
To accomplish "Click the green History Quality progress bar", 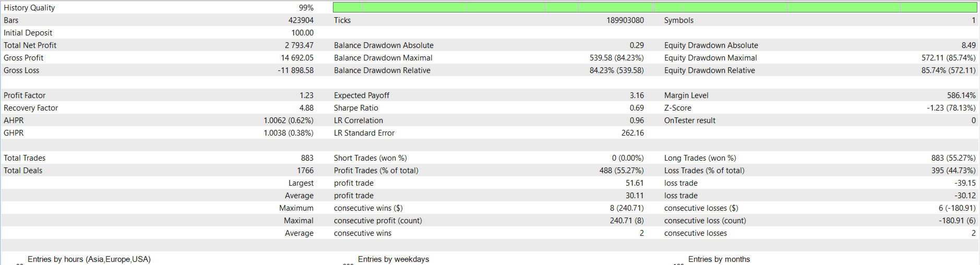I will pyautogui.click(x=654, y=7).
